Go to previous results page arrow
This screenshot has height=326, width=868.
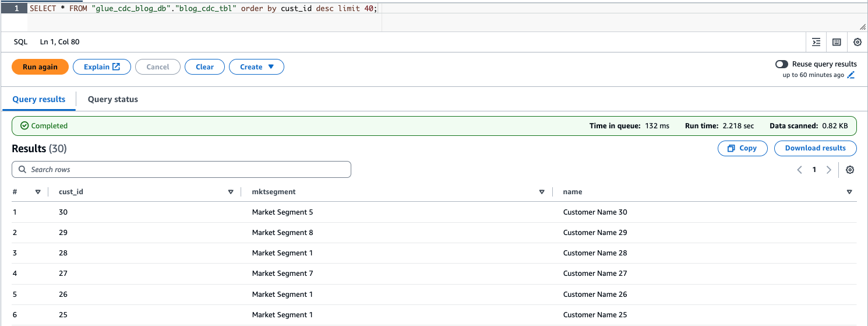(799, 170)
